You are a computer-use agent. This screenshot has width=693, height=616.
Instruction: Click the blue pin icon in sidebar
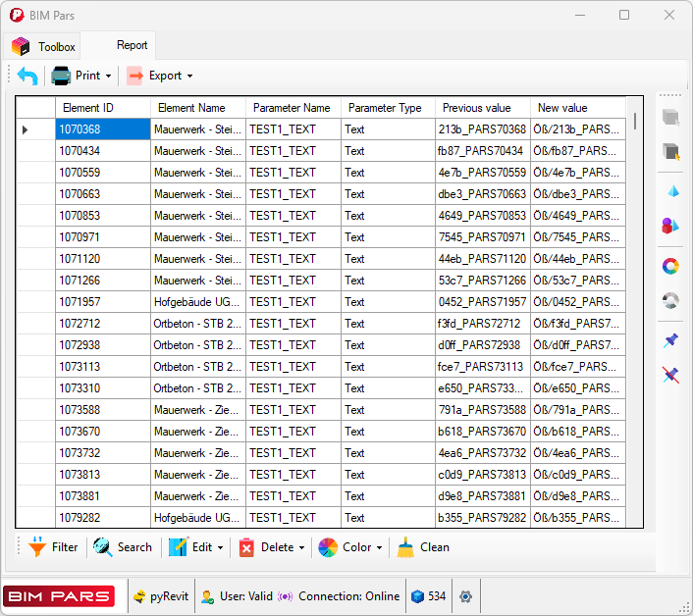[671, 340]
